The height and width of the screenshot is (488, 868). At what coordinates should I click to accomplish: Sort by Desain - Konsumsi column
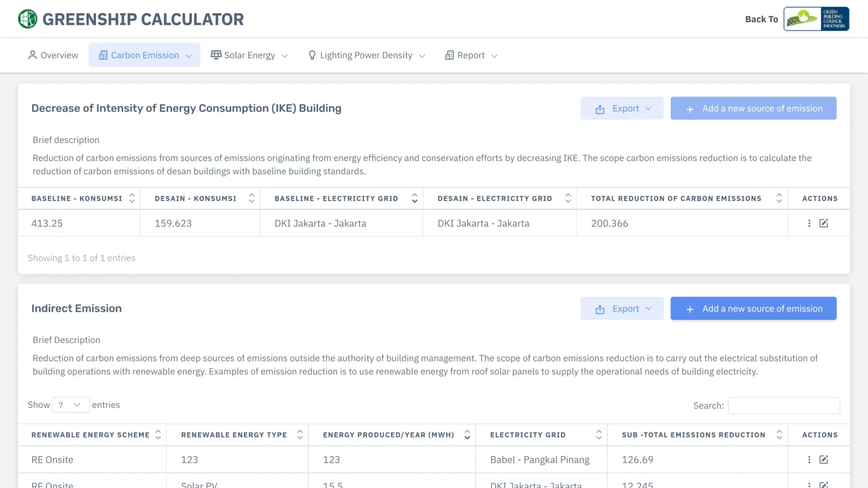(200, 198)
